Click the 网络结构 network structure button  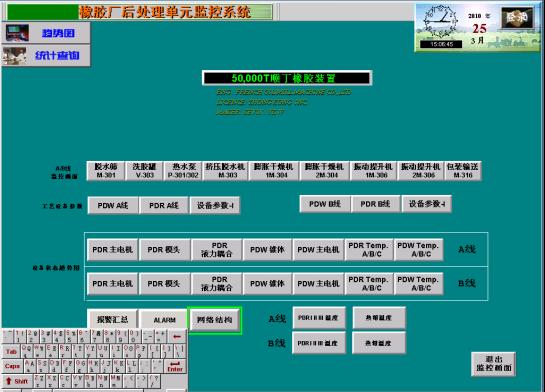[214, 320]
